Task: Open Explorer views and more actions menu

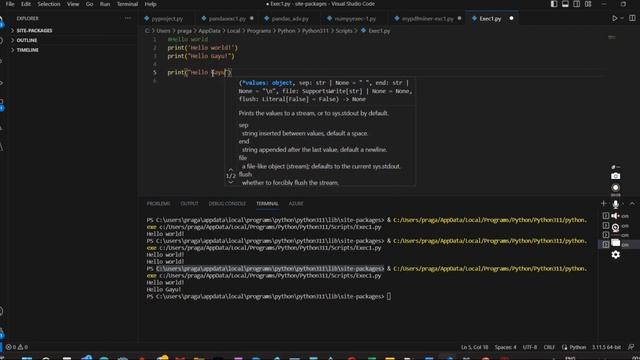Action: tap(128, 18)
